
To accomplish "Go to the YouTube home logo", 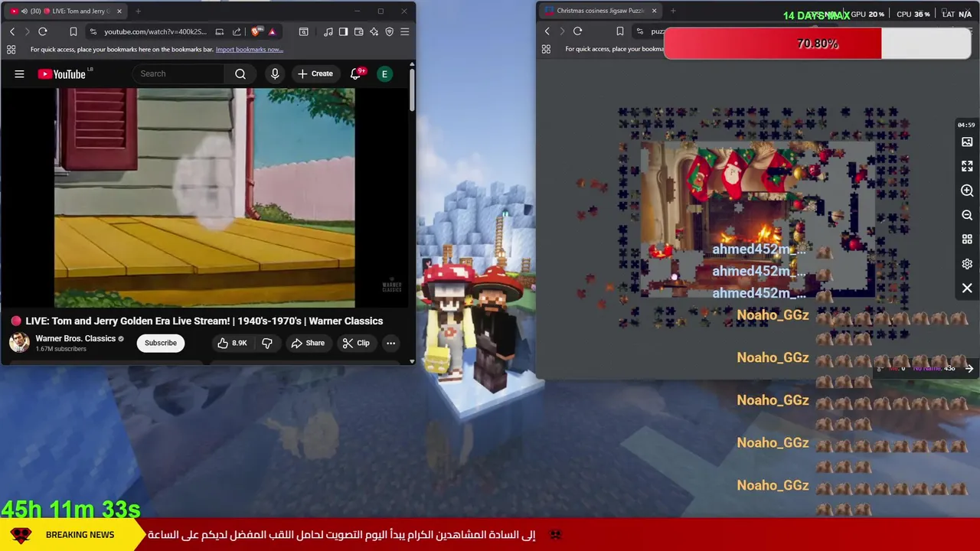I will pyautogui.click(x=61, y=73).
